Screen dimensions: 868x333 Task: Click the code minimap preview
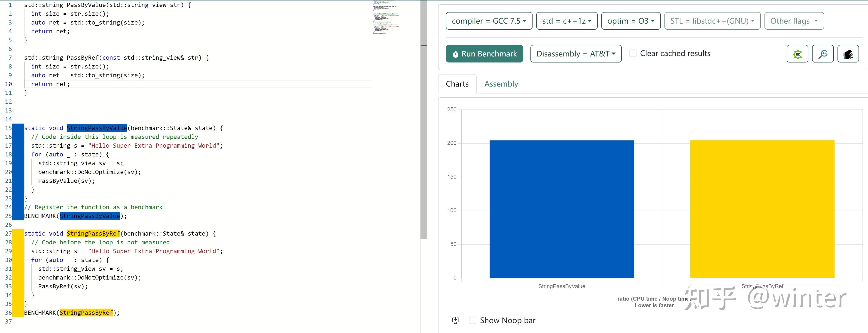386,17
